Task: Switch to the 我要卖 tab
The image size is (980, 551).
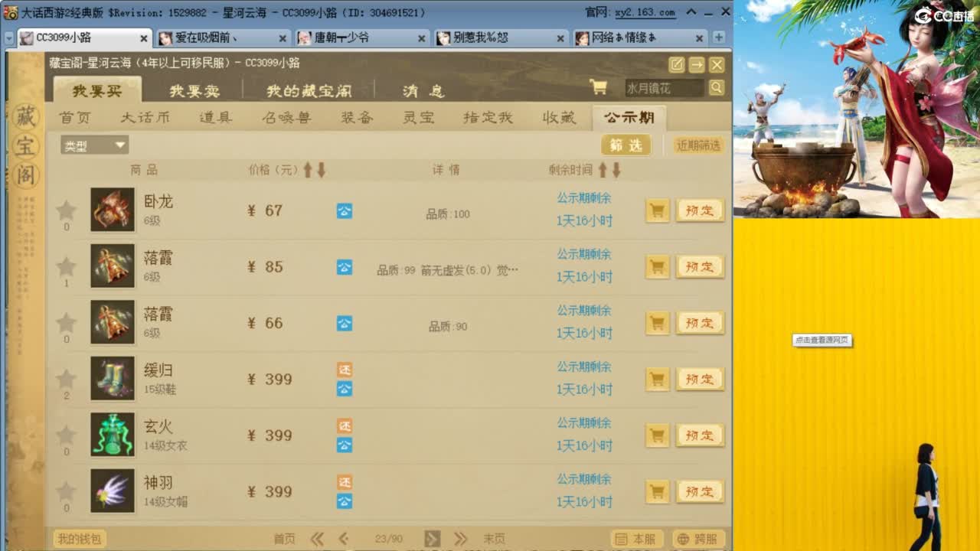Action: (x=194, y=92)
